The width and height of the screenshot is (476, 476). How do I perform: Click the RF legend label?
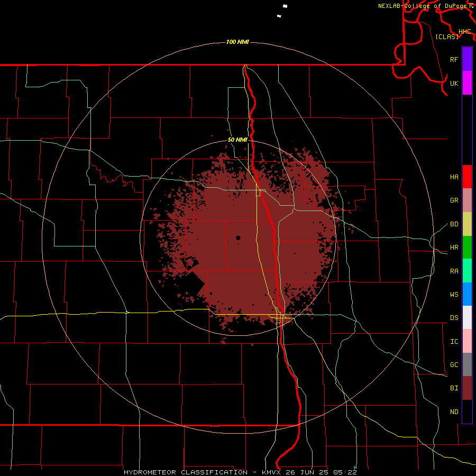(x=454, y=59)
